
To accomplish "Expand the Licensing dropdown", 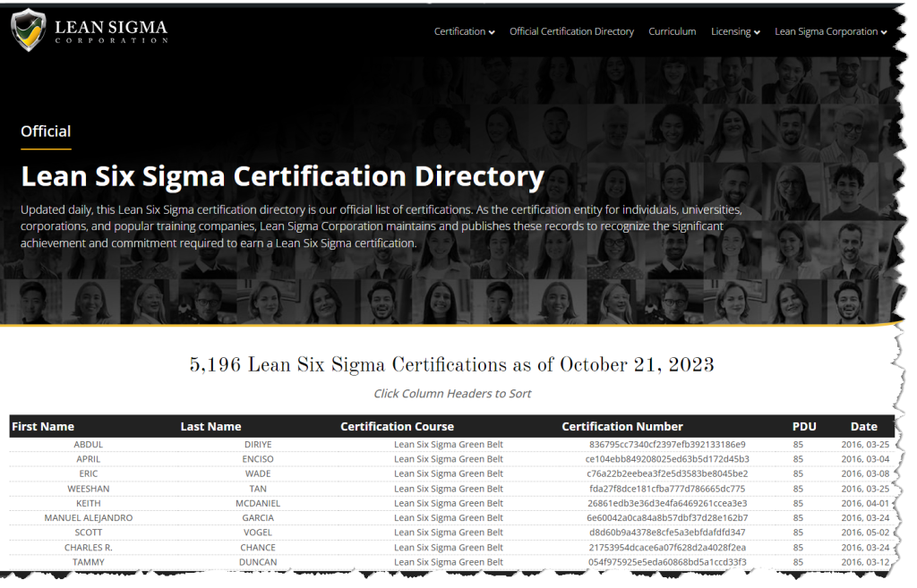I will (x=733, y=31).
